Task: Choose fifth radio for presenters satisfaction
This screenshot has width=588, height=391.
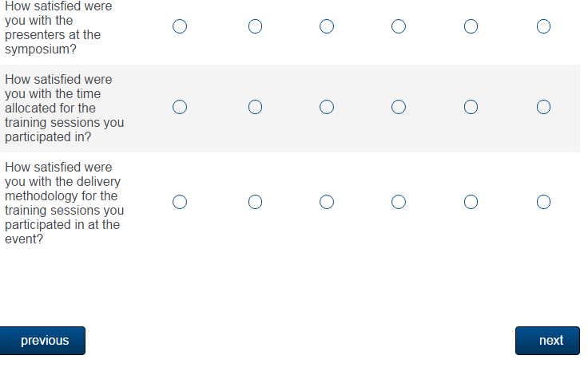Action: (x=471, y=27)
